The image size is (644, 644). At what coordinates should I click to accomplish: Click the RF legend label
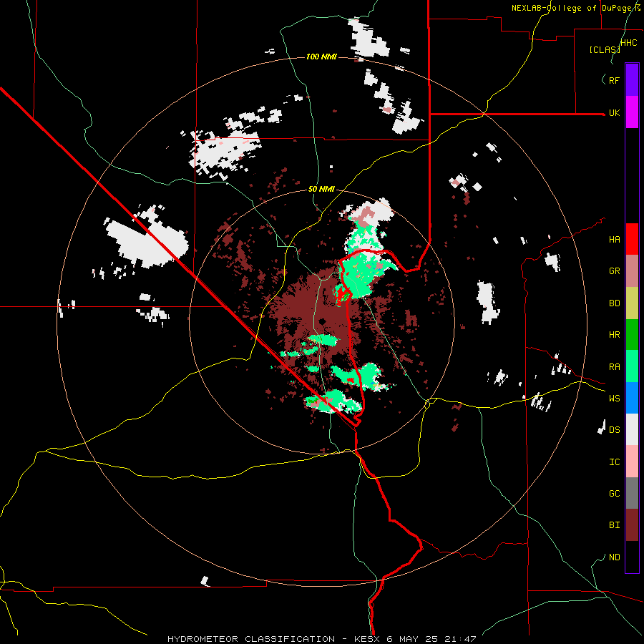pos(614,80)
